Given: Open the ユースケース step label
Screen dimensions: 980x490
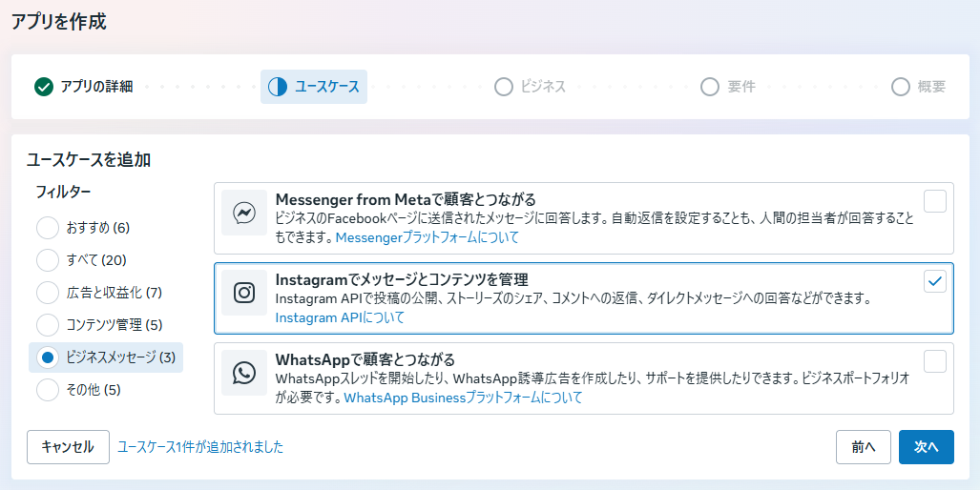Looking at the screenshot, I should click(327, 87).
